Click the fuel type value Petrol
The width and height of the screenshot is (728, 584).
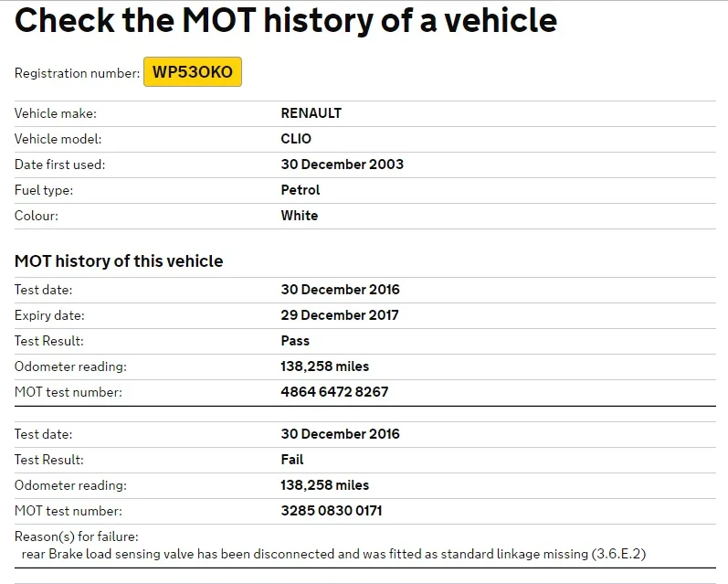301,190
